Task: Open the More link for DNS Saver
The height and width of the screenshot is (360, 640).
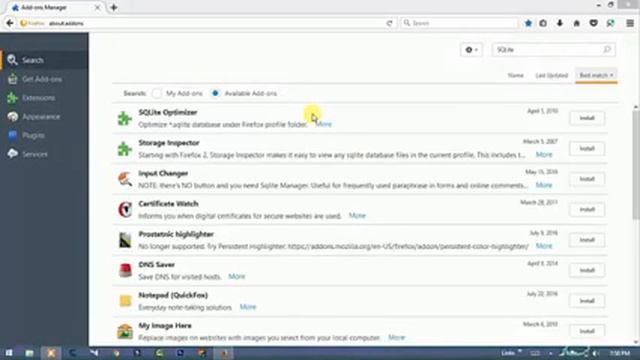Action: (237, 276)
